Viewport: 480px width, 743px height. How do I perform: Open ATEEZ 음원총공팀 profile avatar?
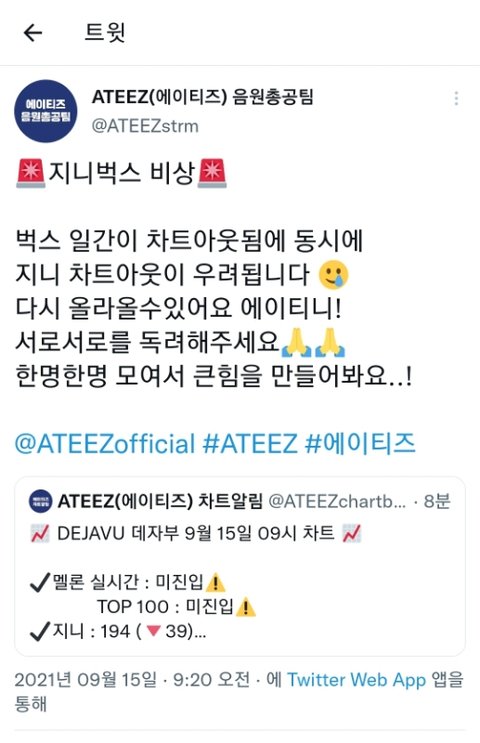coord(45,111)
